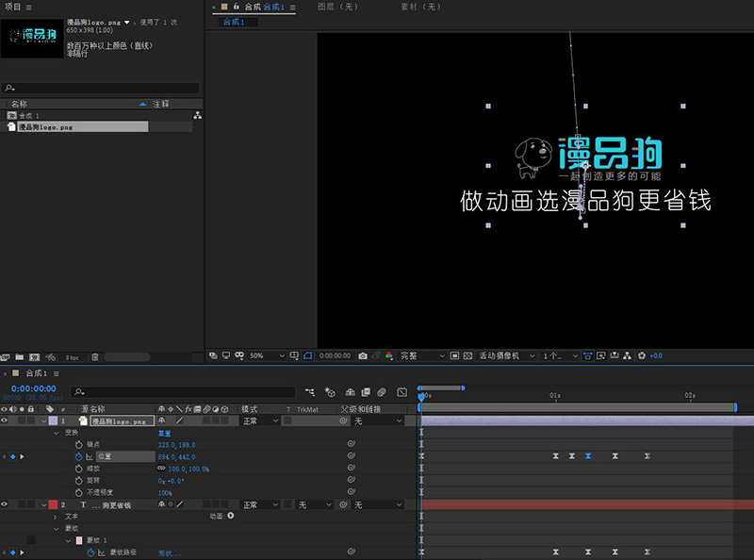Show channel and color management settings icon
The image size is (754, 560).
click(x=389, y=356)
